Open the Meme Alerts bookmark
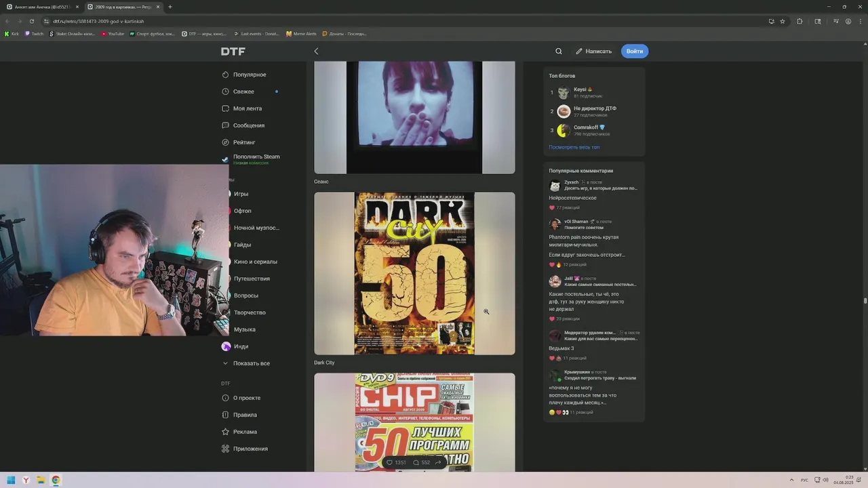 (301, 33)
